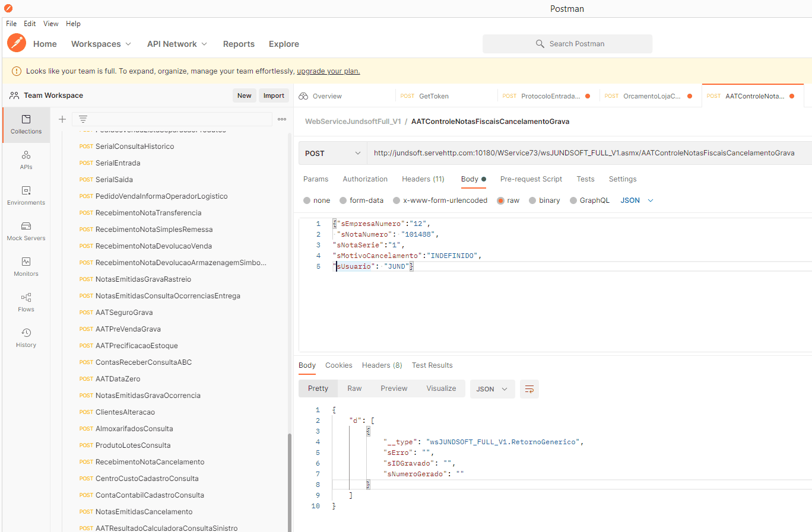Open the History sidebar panel

pos(26,338)
